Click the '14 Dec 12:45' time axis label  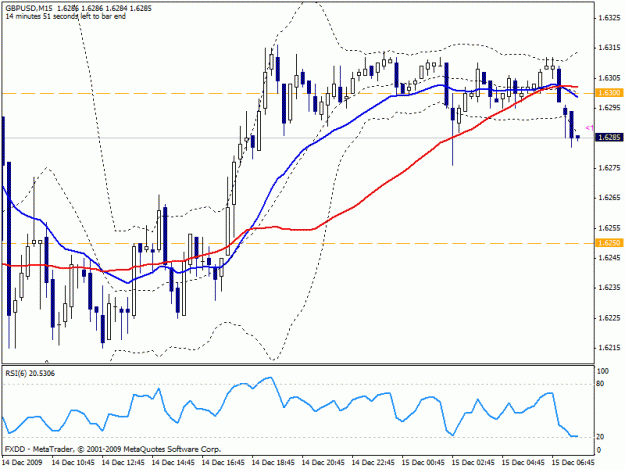click(123, 463)
